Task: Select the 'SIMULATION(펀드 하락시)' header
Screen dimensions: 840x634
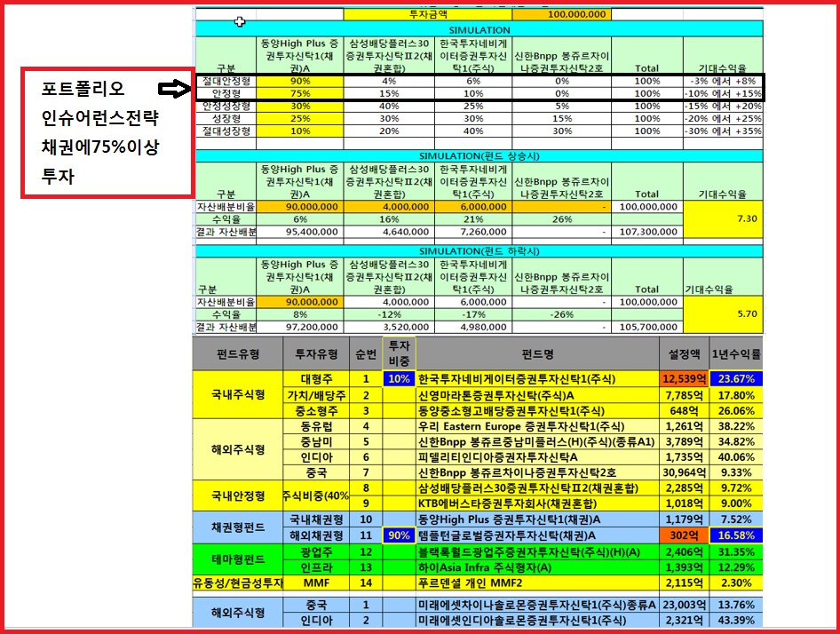Action: 479,251
